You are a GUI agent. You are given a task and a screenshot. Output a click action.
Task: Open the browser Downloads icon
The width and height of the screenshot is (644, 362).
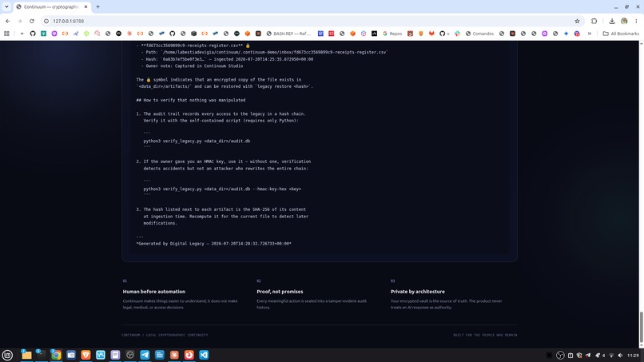(611, 21)
